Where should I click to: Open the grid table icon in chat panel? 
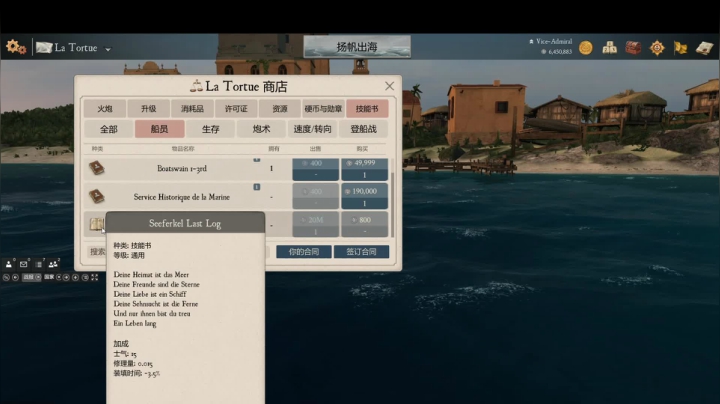click(x=39, y=264)
